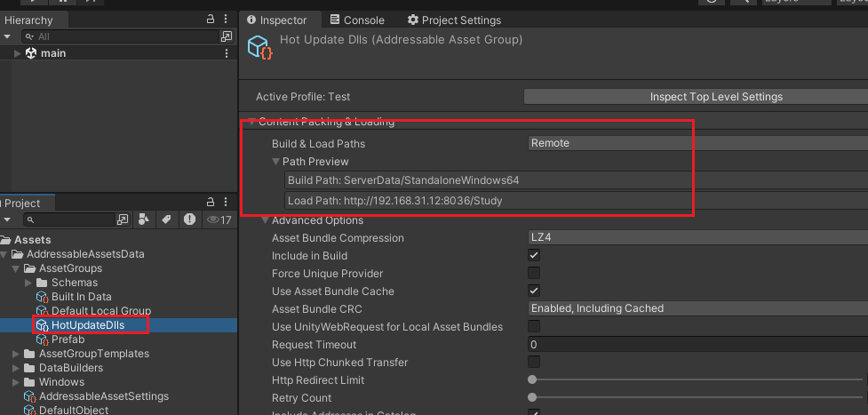Collapse the Path Preview foldout
The height and width of the screenshot is (415, 868).
pos(275,162)
